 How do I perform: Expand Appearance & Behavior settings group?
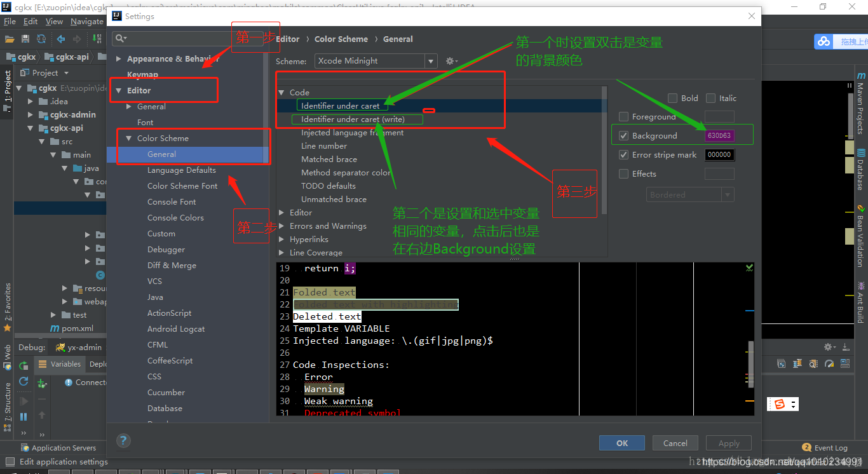(119, 58)
